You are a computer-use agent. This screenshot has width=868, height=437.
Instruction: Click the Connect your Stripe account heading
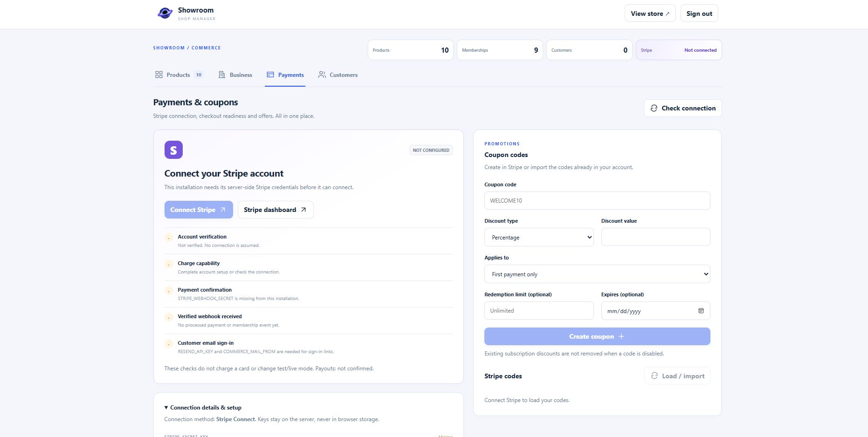(x=224, y=173)
